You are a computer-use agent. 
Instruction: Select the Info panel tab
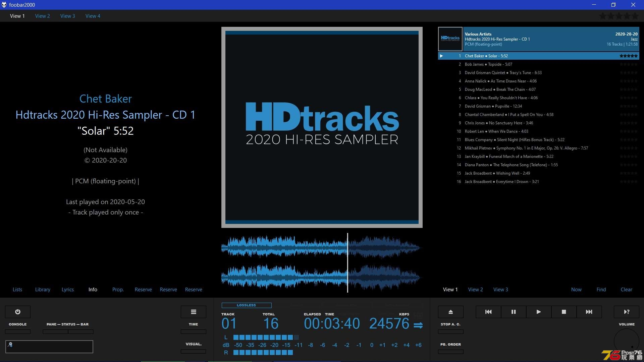[x=93, y=290]
